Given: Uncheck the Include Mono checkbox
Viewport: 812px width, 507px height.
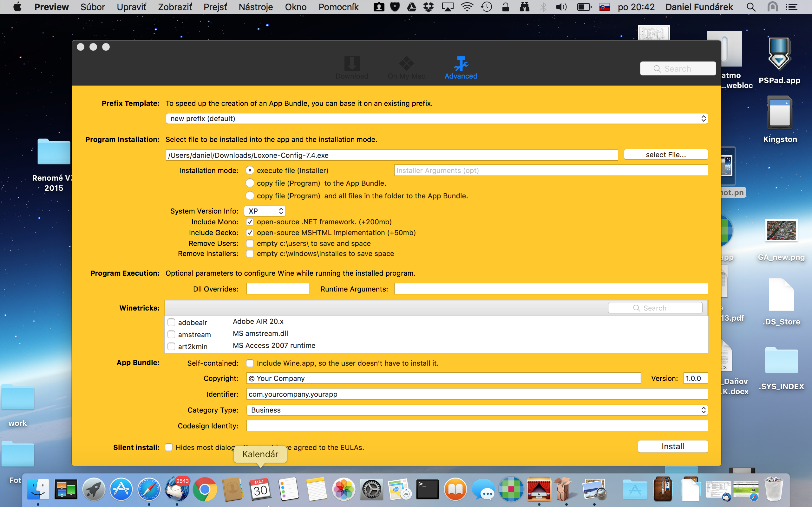Looking at the screenshot, I should 250,222.
